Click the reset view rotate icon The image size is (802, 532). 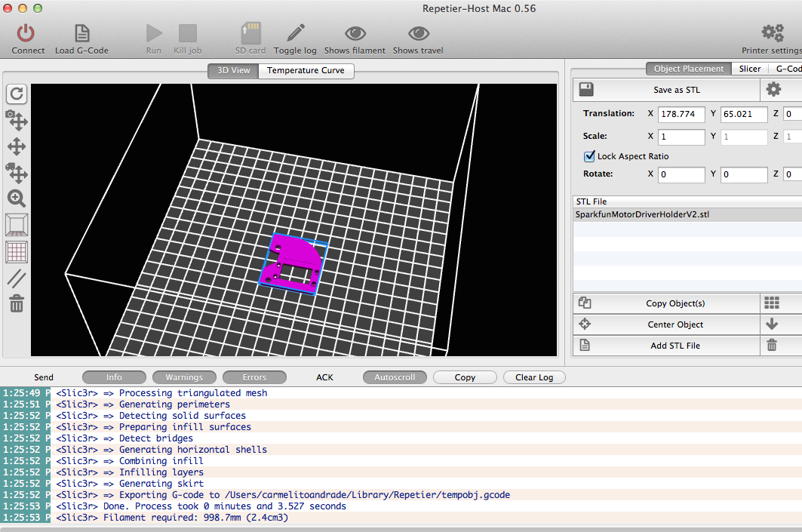pyautogui.click(x=17, y=94)
